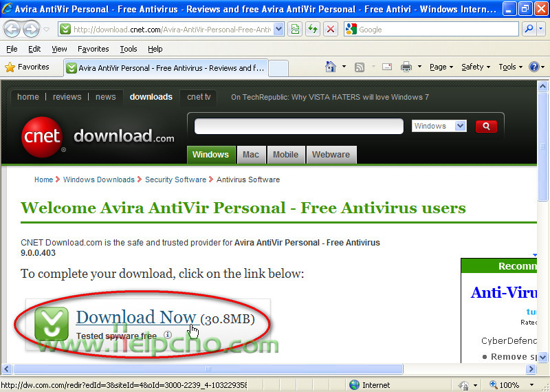
Task: Open the Help menu
Action: point(155,49)
